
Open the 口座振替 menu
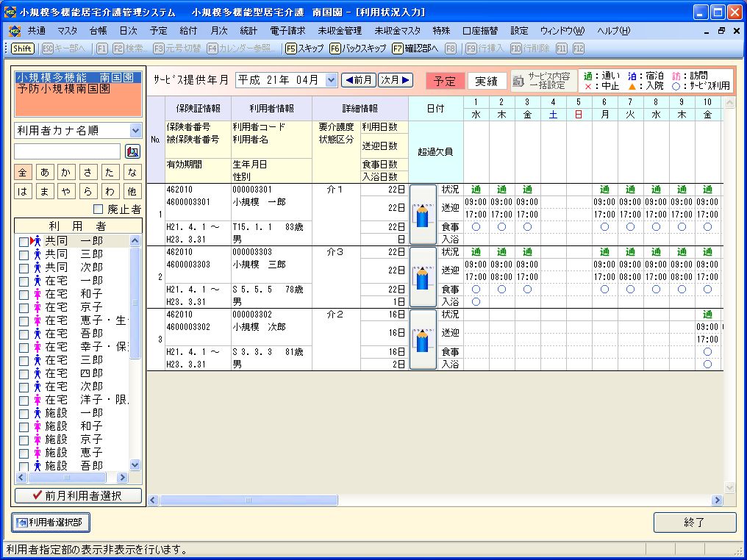click(479, 31)
